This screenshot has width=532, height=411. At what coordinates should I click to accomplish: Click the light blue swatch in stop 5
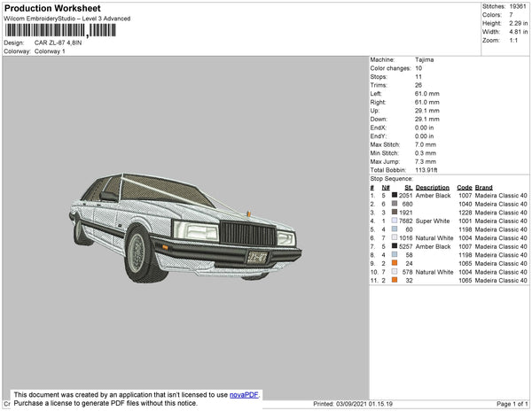[395, 229]
